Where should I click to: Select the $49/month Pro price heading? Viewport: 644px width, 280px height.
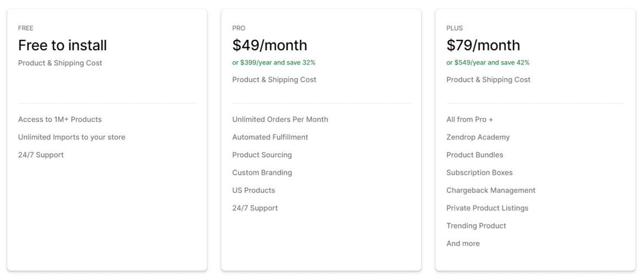click(x=270, y=45)
